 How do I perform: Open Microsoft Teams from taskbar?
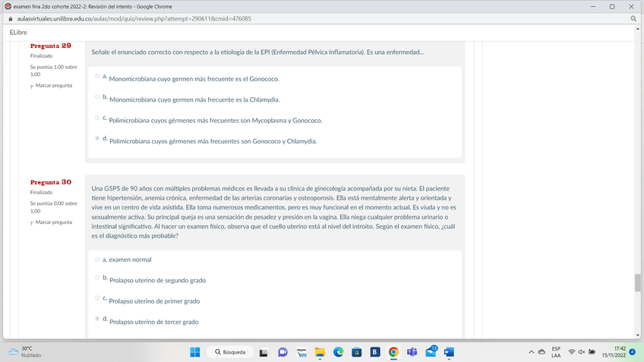pyautogui.click(x=412, y=352)
